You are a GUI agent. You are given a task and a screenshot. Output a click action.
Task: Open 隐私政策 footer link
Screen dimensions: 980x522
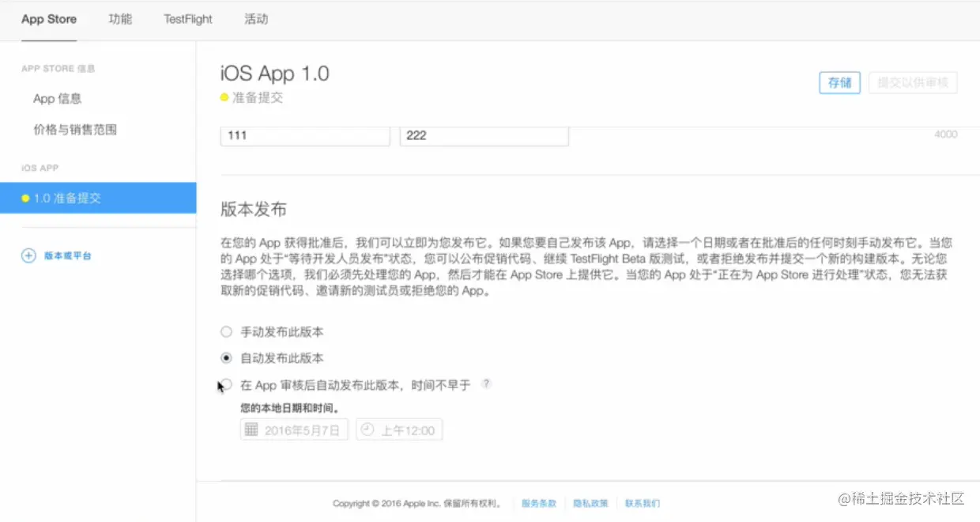(x=590, y=503)
